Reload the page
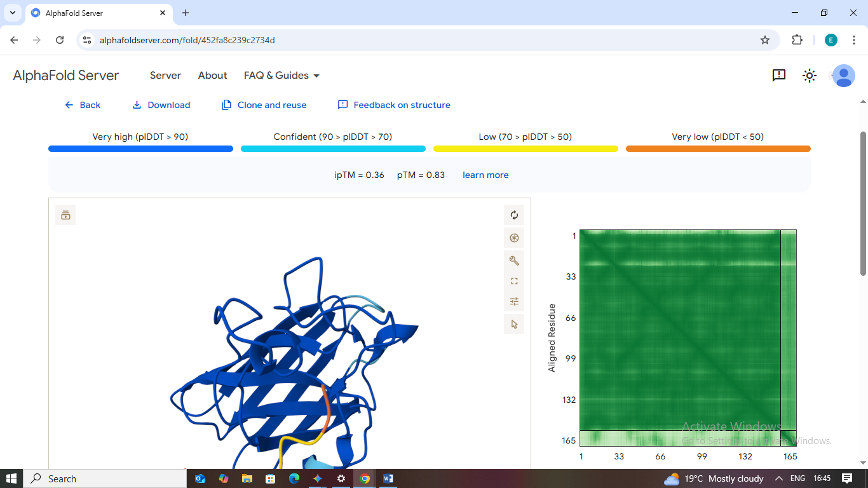The height and width of the screenshot is (488, 868). point(60,40)
